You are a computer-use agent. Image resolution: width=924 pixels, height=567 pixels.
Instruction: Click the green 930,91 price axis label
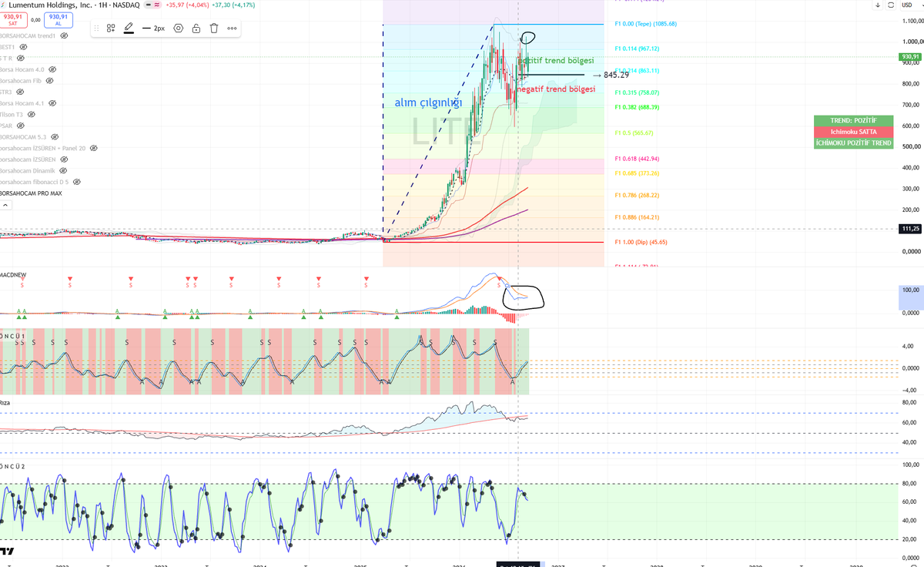[909, 57]
